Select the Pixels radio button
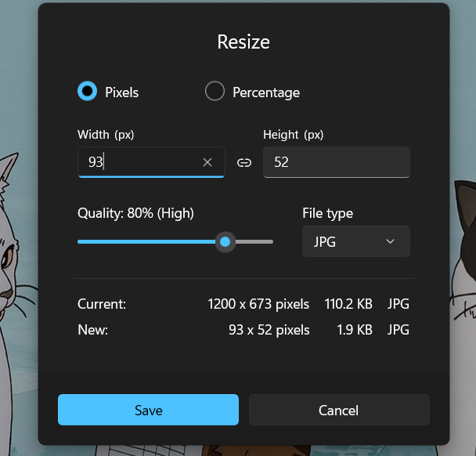 click(87, 92)
